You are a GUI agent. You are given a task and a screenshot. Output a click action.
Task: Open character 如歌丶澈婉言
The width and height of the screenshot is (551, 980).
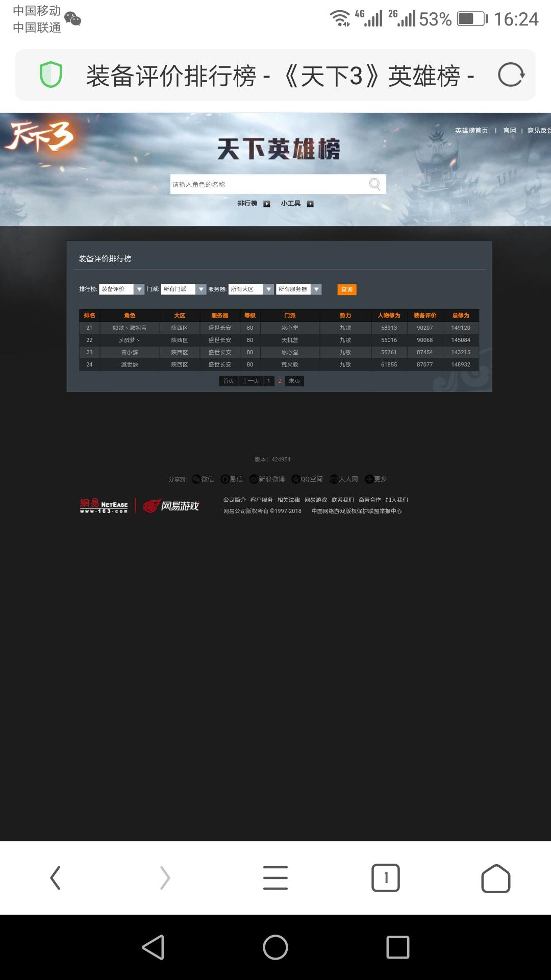pos(130,328)
